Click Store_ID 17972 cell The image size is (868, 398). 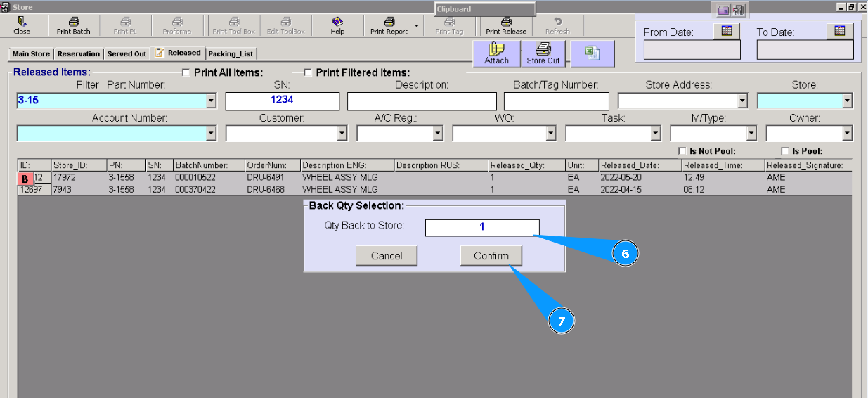(78, 178)
